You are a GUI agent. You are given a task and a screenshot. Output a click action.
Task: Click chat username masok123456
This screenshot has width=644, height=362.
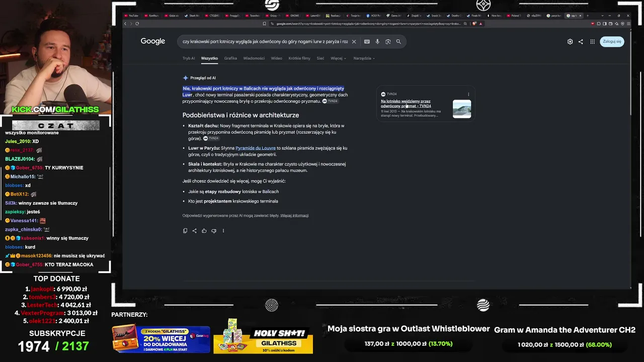[36, 256]
